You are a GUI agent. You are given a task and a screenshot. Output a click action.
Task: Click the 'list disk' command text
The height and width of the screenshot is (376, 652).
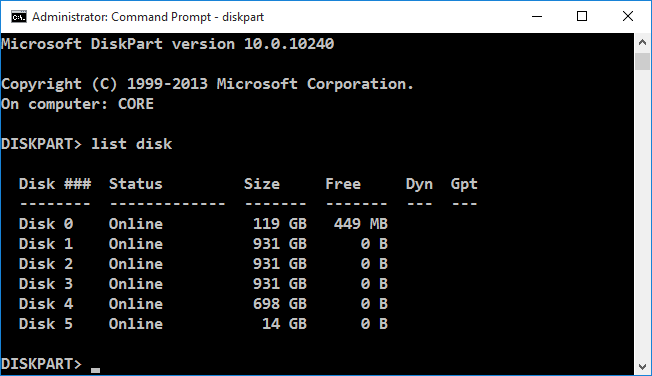point(131,144)
